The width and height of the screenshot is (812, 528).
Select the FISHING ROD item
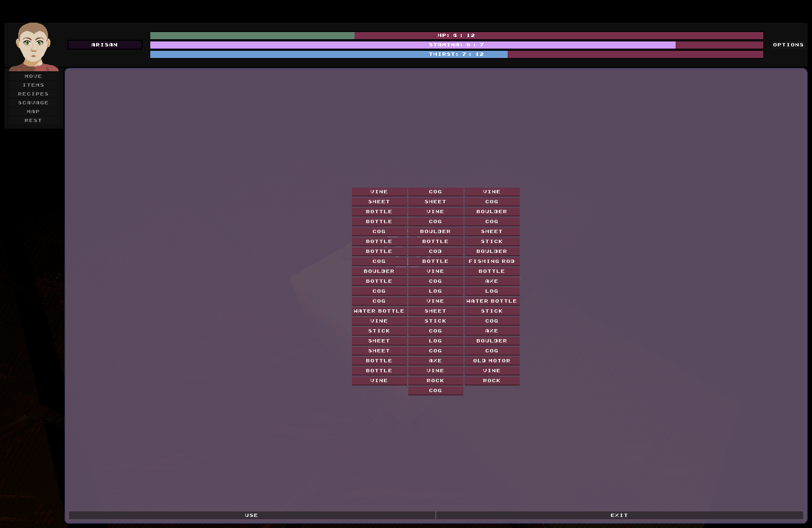492,261
